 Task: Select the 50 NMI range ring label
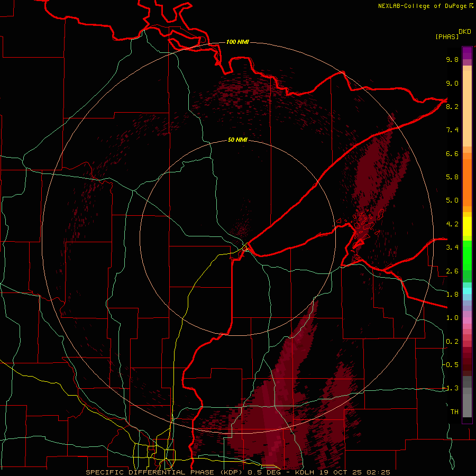(x=237, y=140)
